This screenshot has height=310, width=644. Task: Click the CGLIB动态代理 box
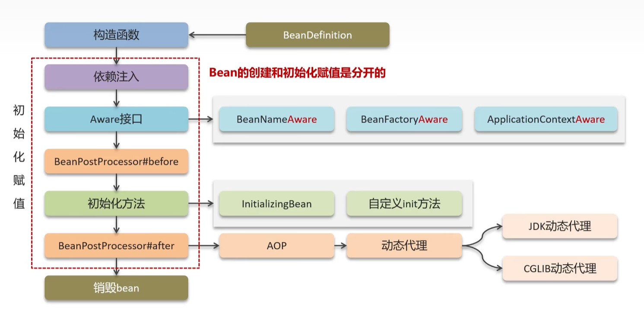point(560,268)
